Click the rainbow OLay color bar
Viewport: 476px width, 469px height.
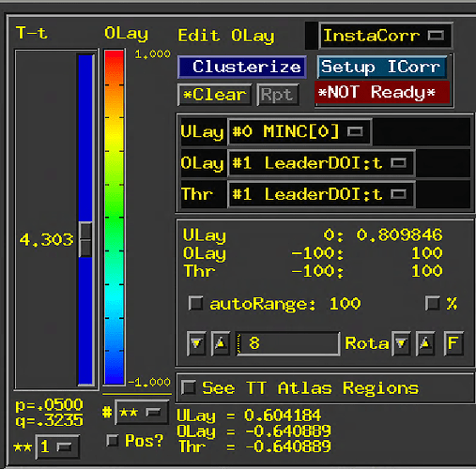(x=115, y=217)
